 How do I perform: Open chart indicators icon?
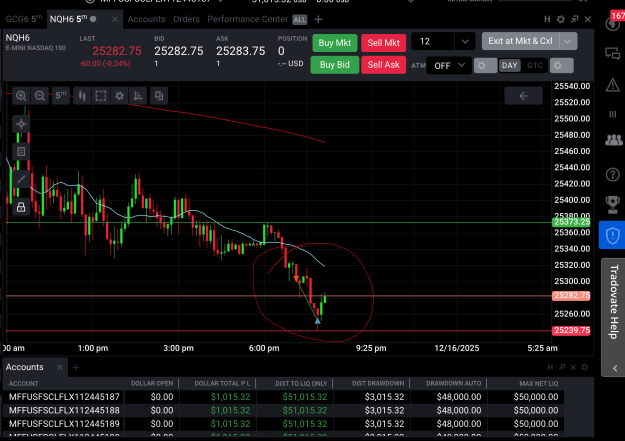click(x=138, y=96)
